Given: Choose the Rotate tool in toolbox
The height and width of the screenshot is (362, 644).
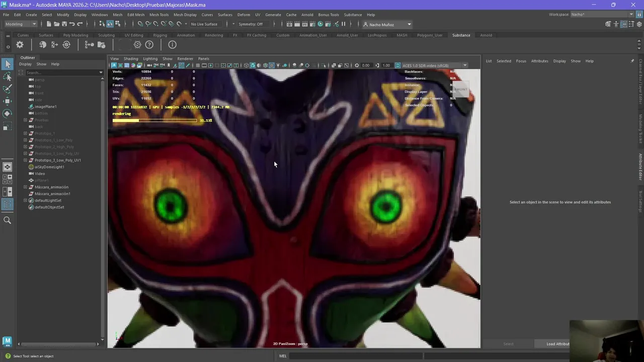Looking at the screenshot, I should (x=7, y=114).
